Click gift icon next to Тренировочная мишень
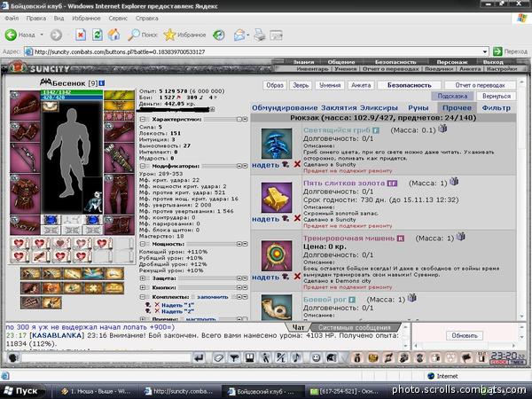The width and height of the screenshot is (532, 399). (460, 236)
